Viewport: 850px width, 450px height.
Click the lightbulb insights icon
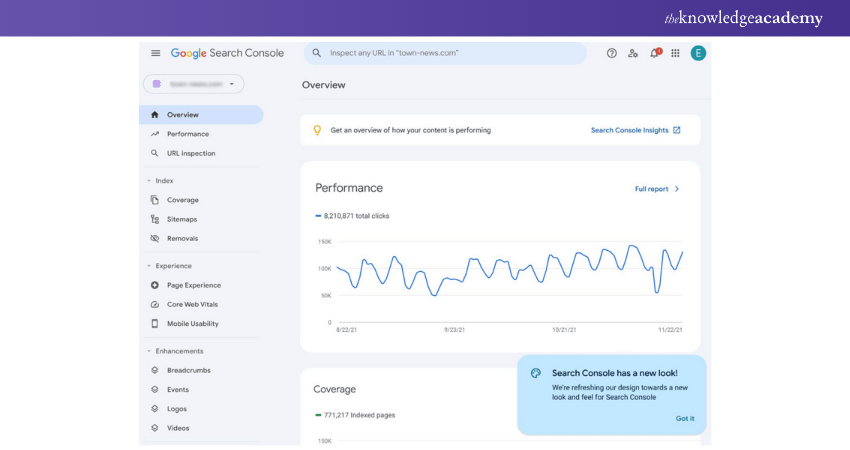pos(317,130)
